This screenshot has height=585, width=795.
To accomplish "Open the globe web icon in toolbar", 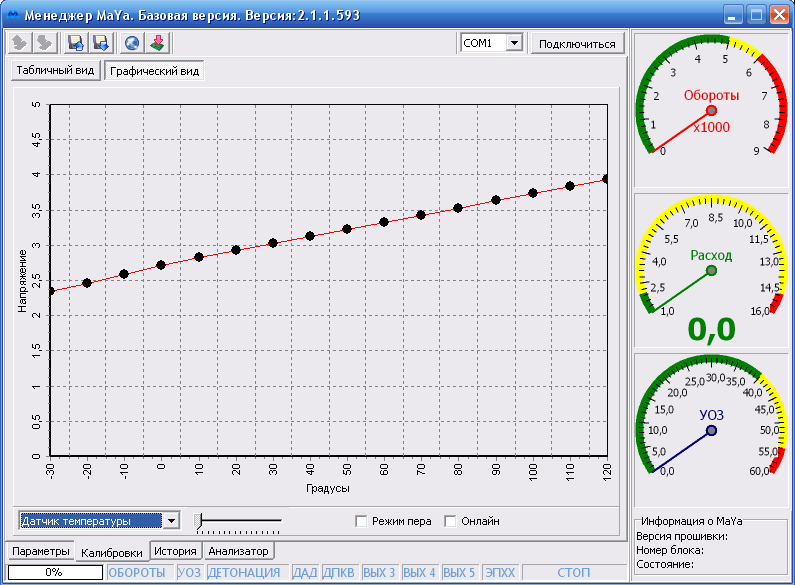I will tap(132, 43).
